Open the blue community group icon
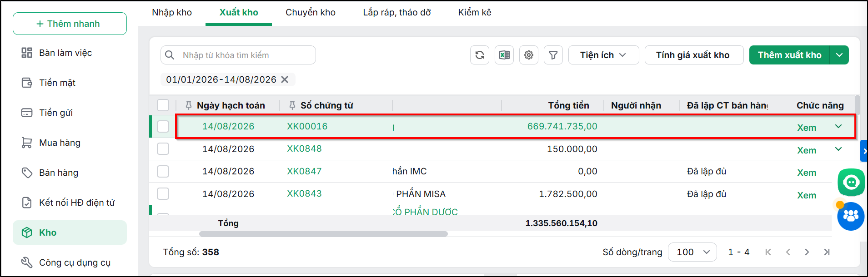The image size is (868, 277). point(851,216)
